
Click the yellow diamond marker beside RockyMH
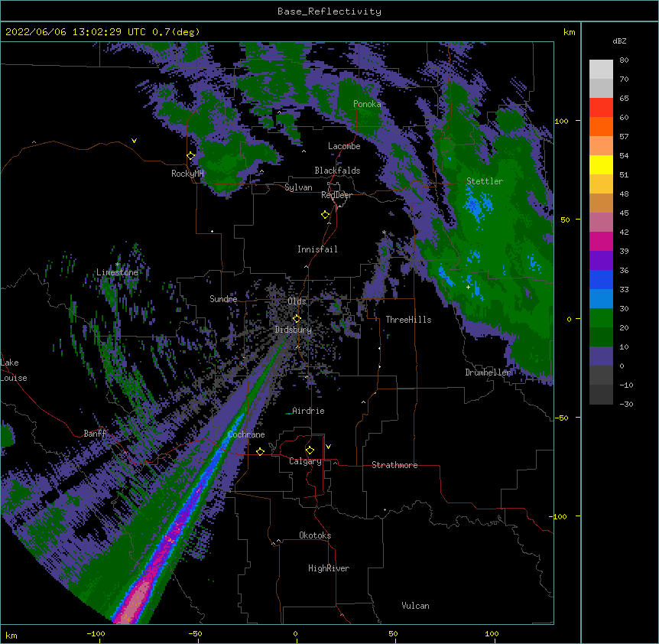point(191,156)
